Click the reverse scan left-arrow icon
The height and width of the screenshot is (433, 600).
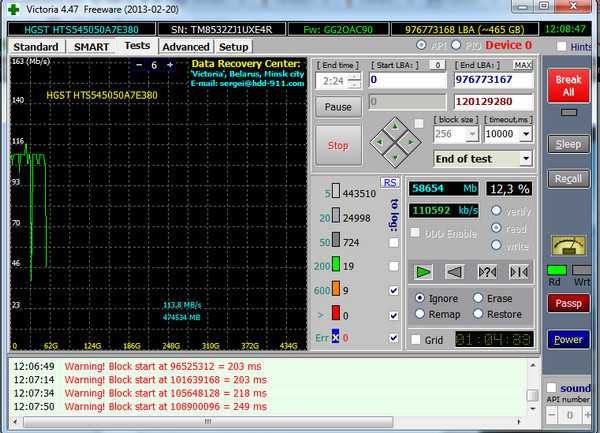[x=455, y=272]
